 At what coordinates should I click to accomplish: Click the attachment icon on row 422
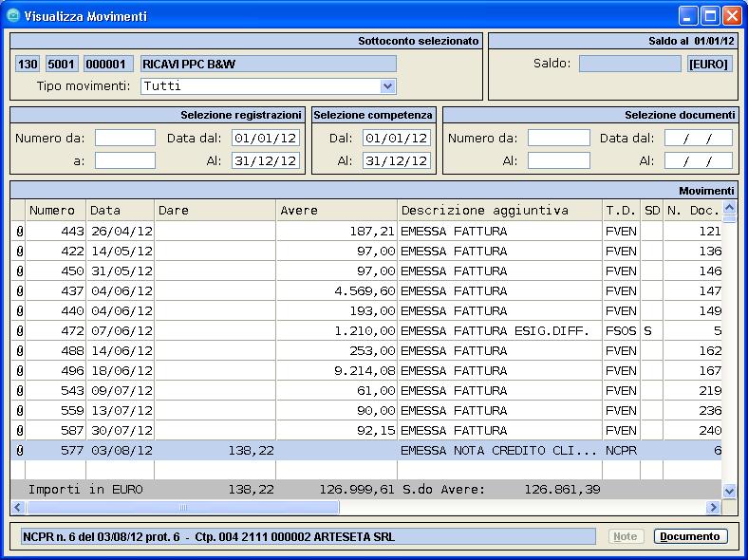point(20,252)
